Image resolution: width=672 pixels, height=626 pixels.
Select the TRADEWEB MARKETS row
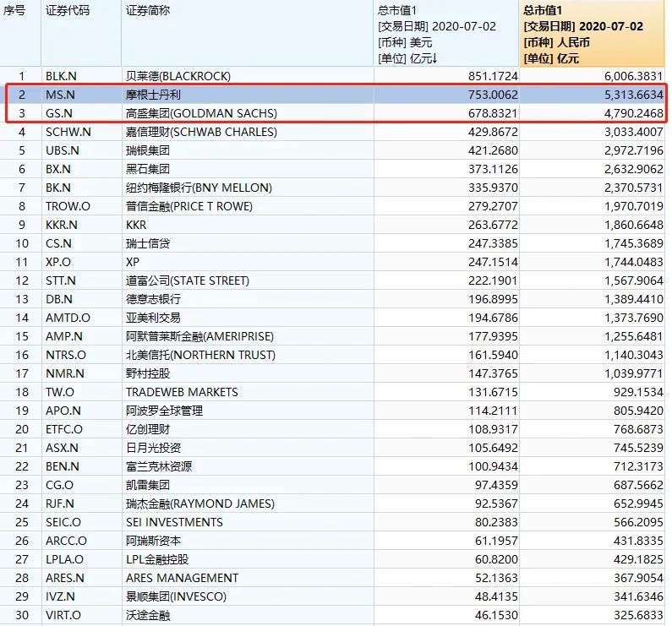pyautogui.click(x=182, y=392)
